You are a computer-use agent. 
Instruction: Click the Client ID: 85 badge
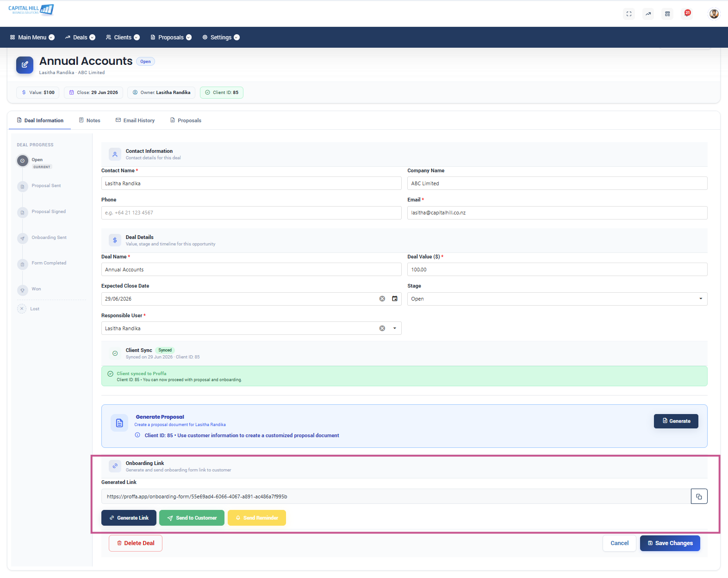(x=222, y=93)
